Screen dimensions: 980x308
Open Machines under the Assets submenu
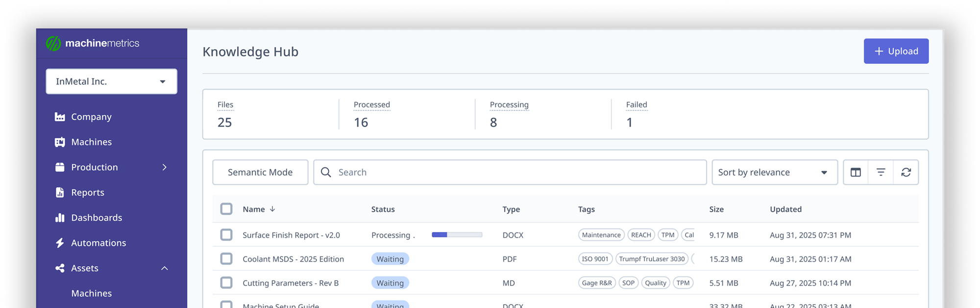pos(92,293)
